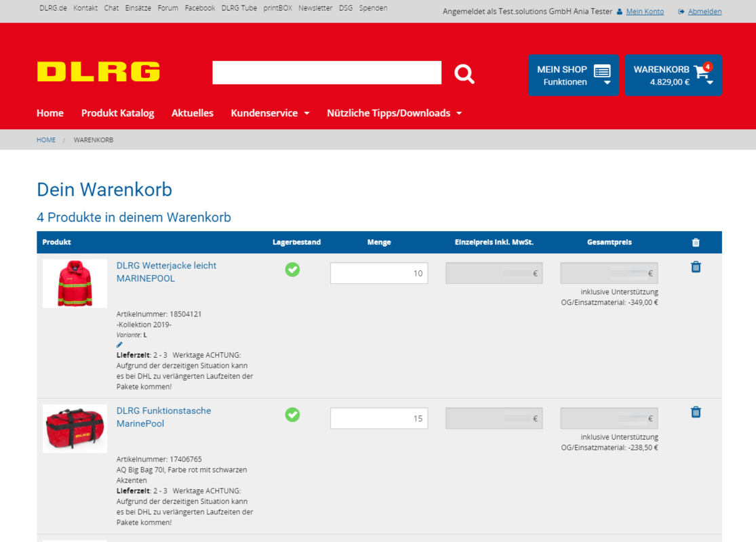Click the -Kollektion 2019- text

144,325
